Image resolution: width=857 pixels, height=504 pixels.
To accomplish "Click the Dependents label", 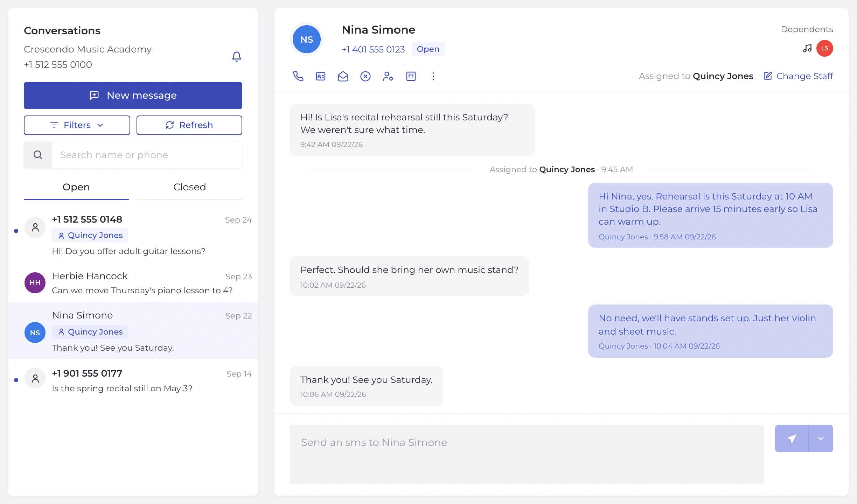I will [807, 29].
